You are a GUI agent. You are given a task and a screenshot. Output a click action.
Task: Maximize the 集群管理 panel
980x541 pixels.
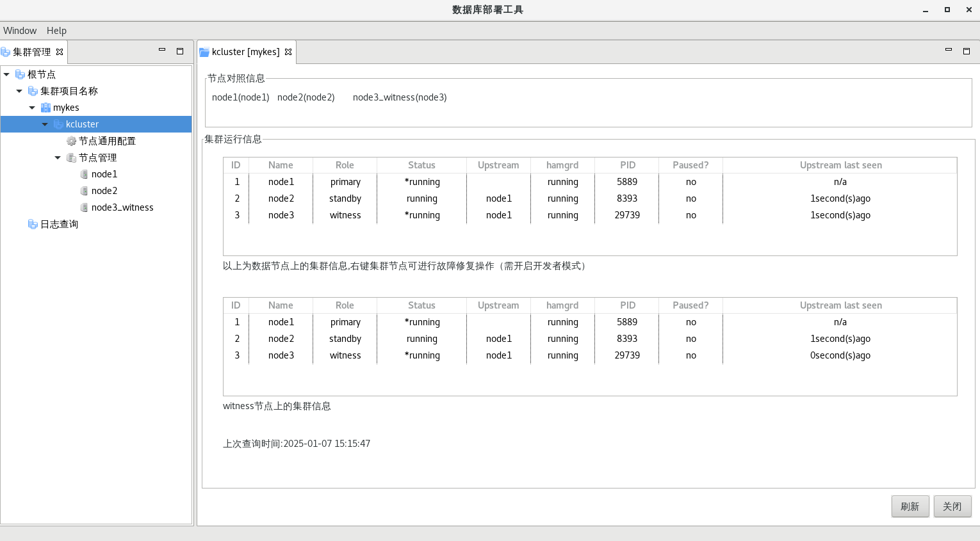point(180,51)
